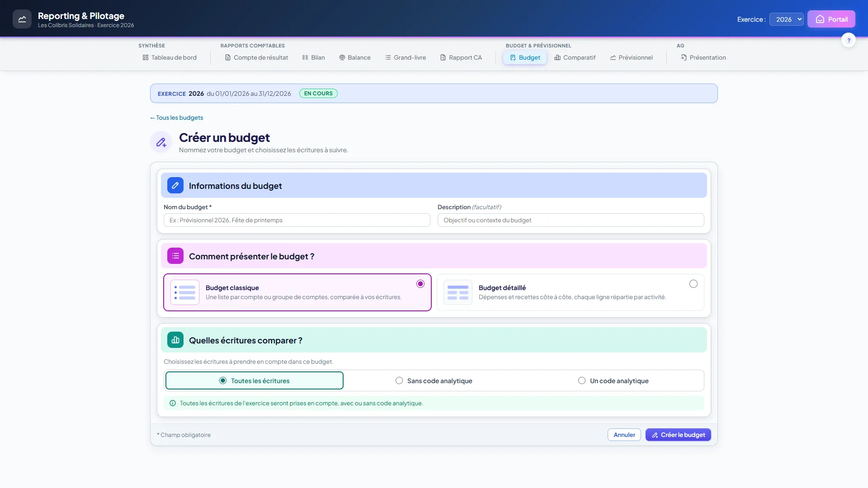
Task: Click the Balance scales icon
Action: point(342,57)
